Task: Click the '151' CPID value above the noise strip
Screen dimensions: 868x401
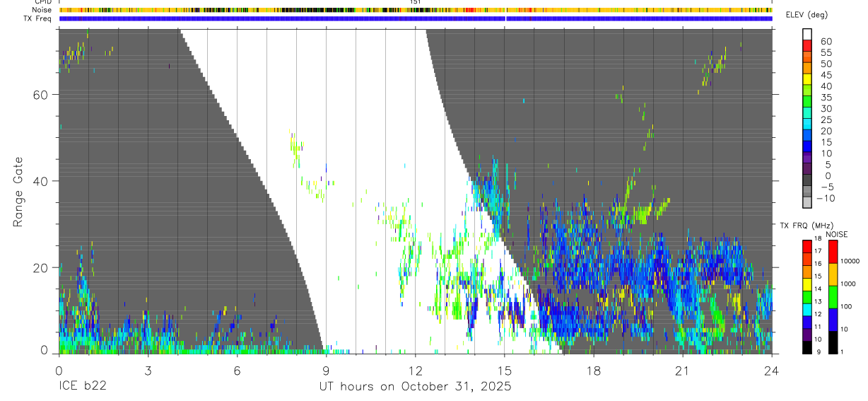Action: (416, 2)
